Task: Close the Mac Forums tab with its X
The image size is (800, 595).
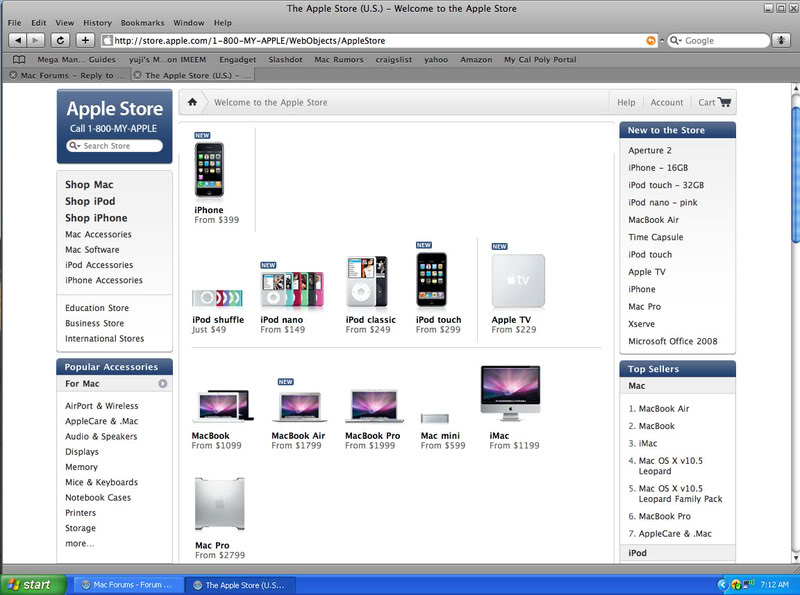Action: pyautogui.click(x=13, y=75)
